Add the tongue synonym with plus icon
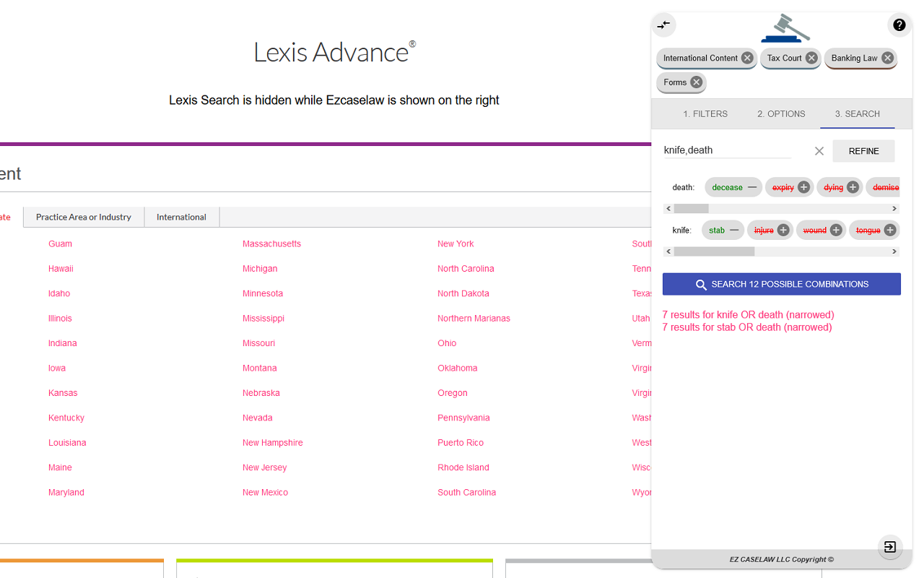Viewport: 924px width, 578px height. click(x=890, y=230)
